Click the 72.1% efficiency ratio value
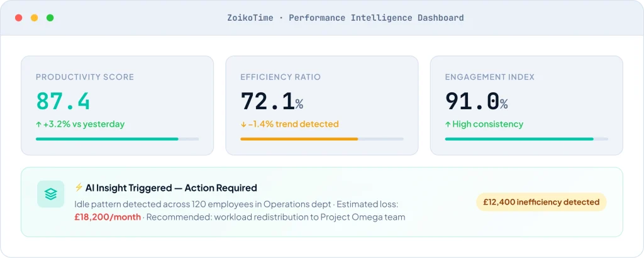Screen dimensions: 644x258 pos(272,101)
